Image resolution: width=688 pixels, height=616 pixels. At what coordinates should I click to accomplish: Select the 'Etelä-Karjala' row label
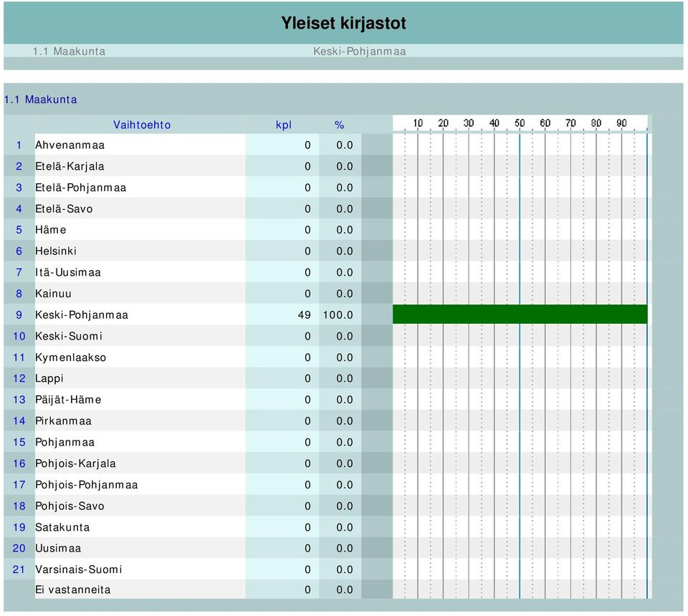pos(70,167)
